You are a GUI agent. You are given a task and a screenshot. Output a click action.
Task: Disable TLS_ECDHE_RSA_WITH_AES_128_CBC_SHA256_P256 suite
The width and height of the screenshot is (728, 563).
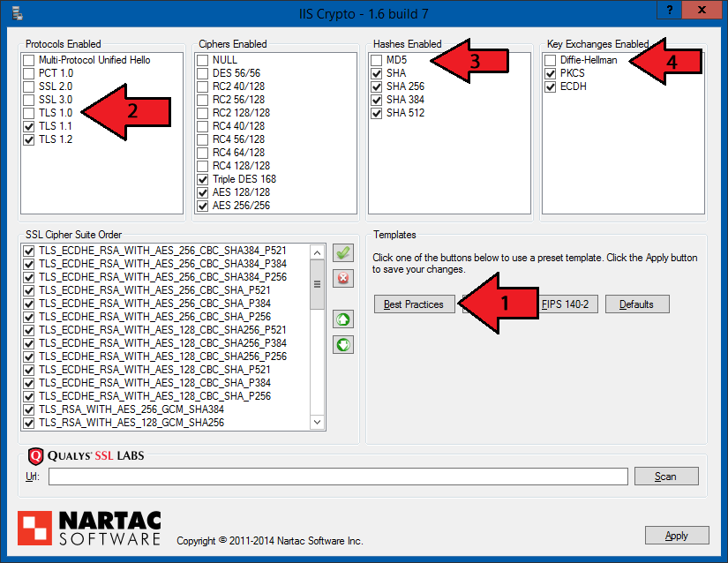(x=29, y=357)
